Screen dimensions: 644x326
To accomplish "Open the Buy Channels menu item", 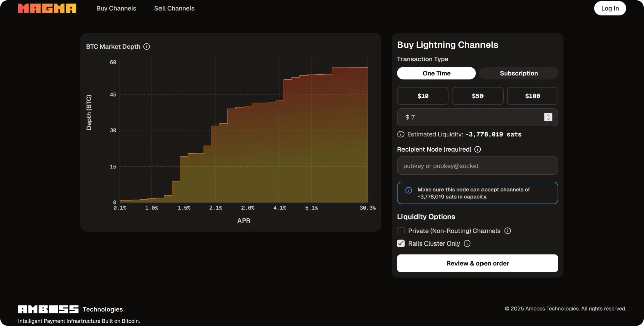I will (x=116, y=8).
